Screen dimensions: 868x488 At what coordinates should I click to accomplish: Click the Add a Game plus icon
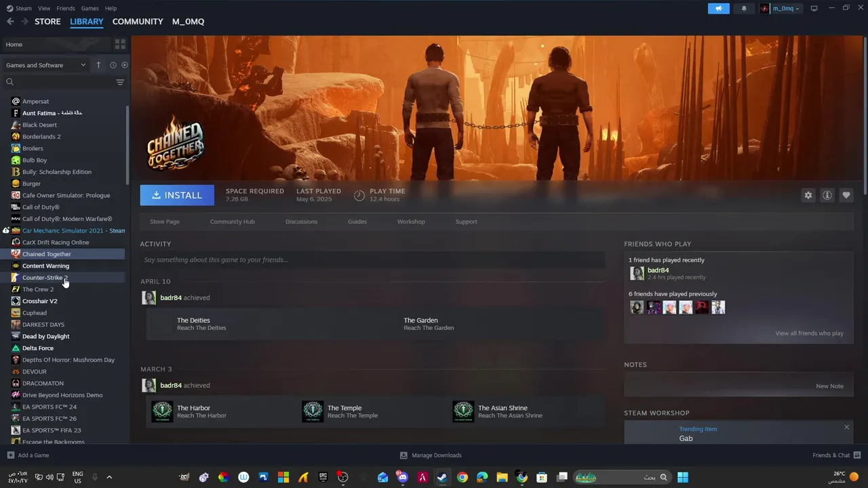10,455
